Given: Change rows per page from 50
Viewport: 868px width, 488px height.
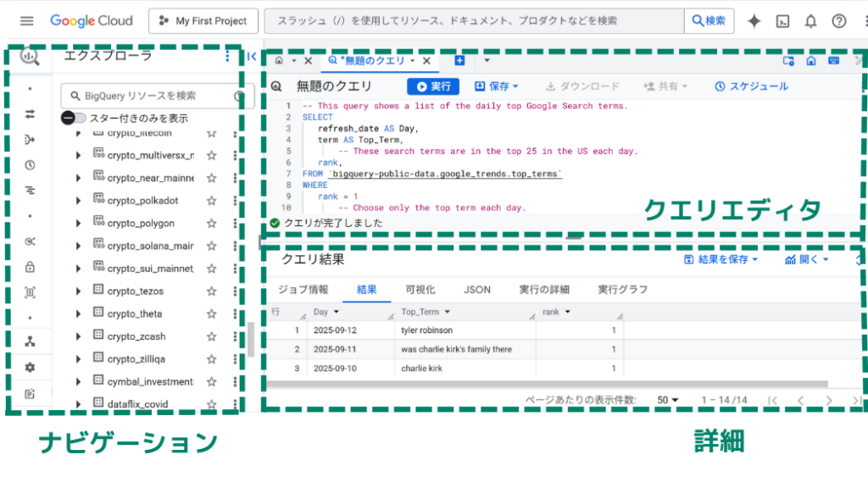Looking at the screenshot, I should pyautogui.click(x=668, y=400).
